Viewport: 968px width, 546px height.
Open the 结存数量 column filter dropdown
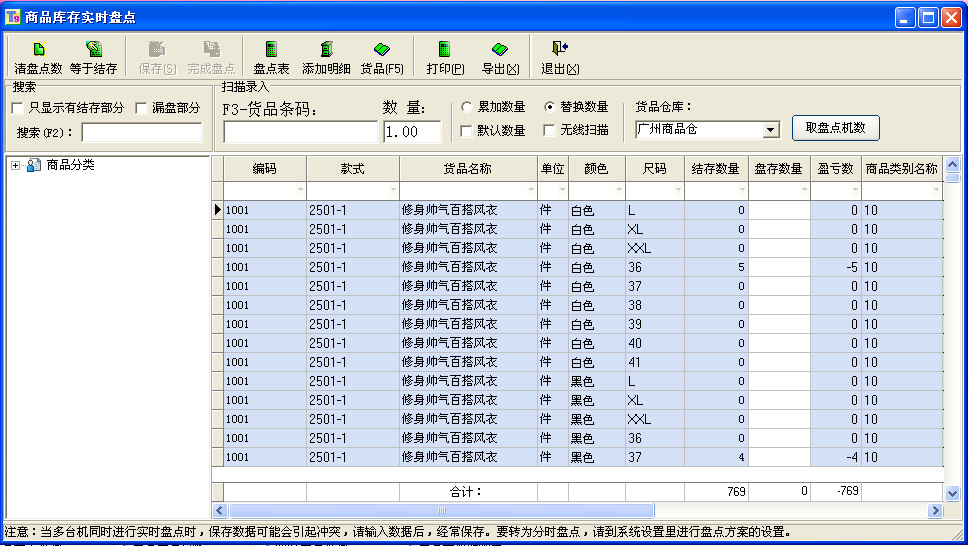click(x=742, y=190)
